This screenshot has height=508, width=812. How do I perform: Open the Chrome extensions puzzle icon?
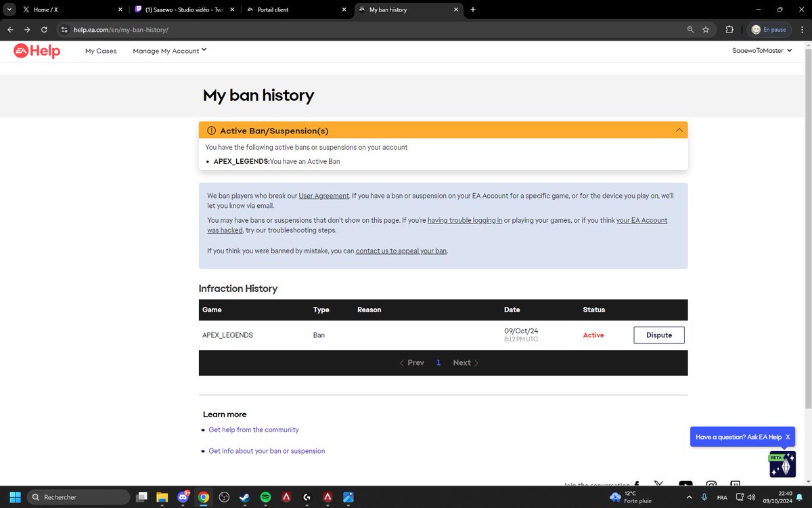(x=729, y=30)
